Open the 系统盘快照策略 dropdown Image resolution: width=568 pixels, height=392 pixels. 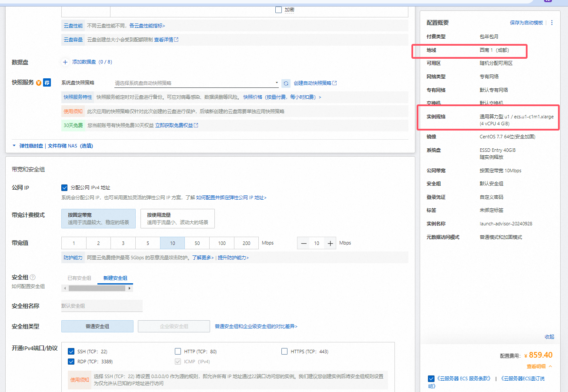click(x=196, y=83)
